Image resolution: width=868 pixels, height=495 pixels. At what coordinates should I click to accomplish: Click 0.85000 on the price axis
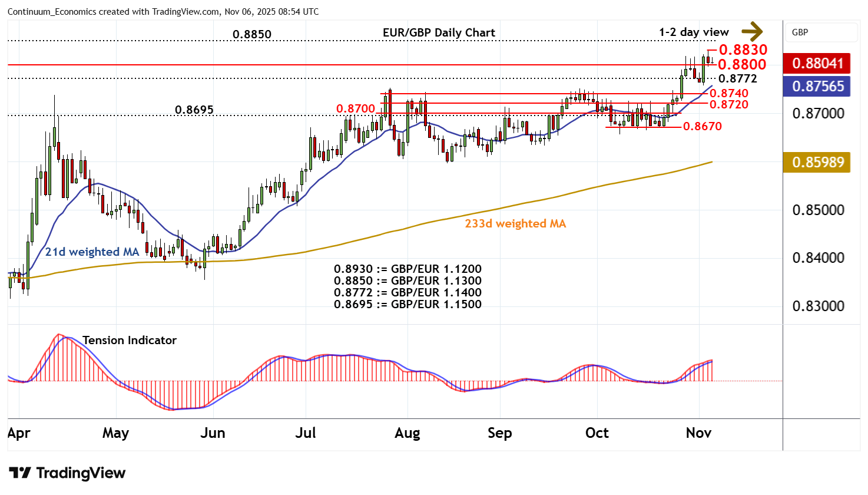tap(818, 210)
